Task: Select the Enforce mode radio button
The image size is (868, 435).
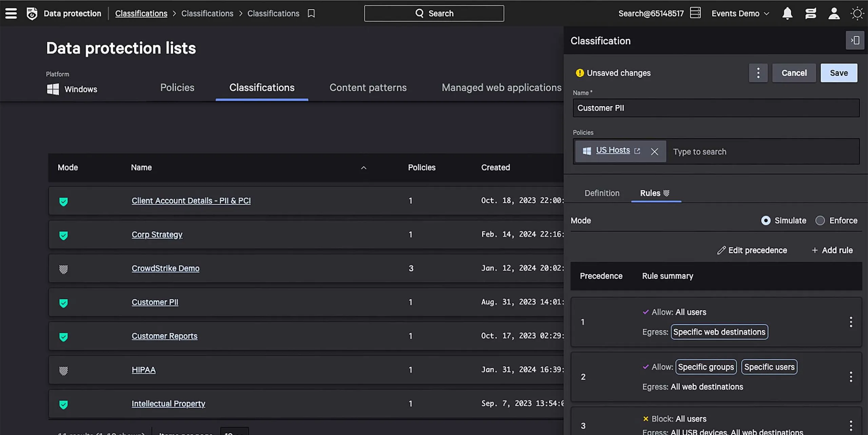Action: pyautogui.click(x=820, y=221)
